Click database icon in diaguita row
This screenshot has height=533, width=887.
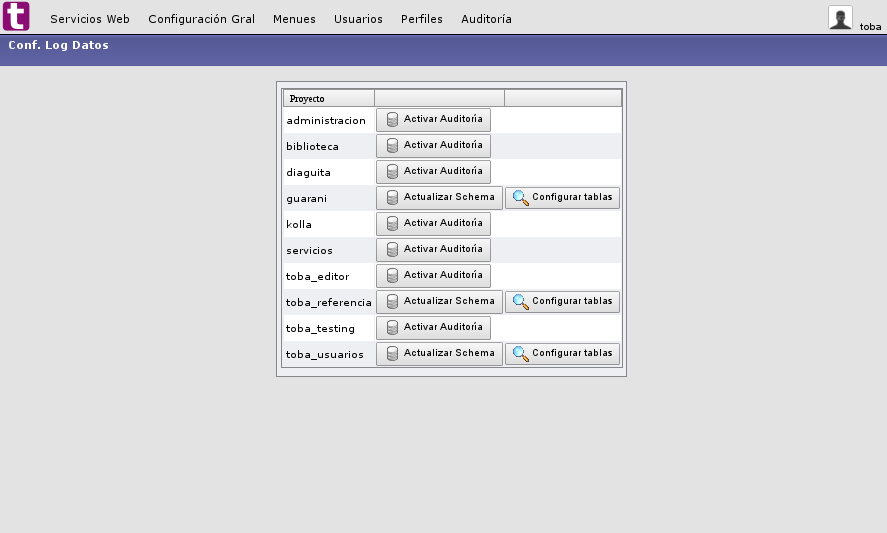tap(392, 171)
